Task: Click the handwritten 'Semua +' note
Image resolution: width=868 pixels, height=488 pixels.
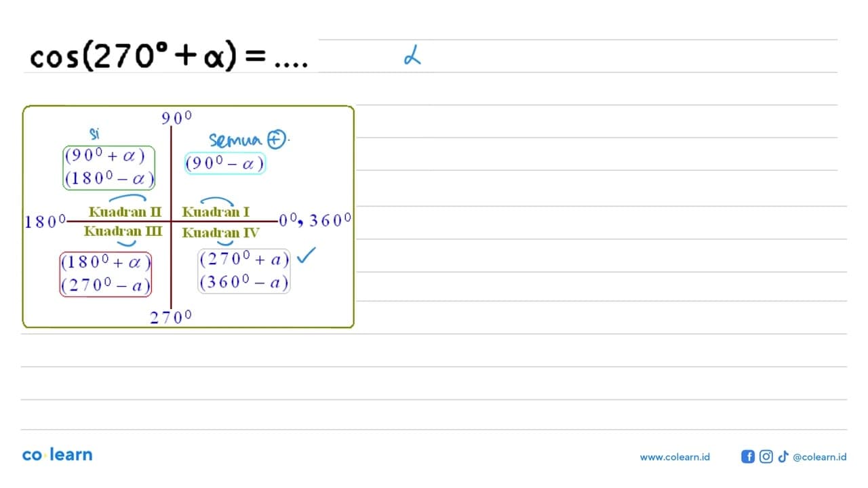Action: [250, 140]
